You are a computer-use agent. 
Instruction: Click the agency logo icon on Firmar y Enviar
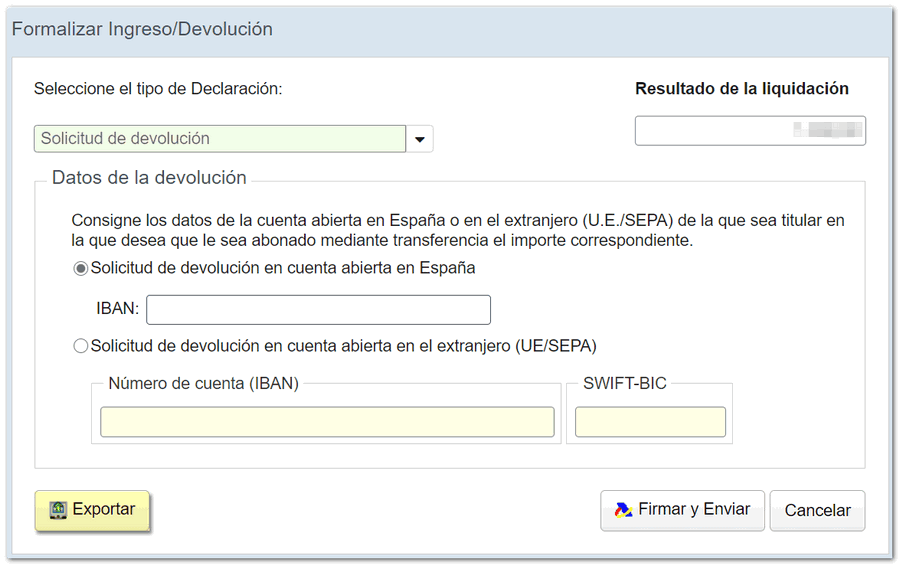(x=623, y=510)
